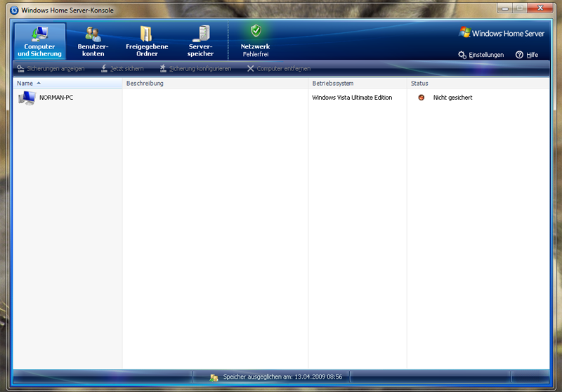Viewport: 562px width, 392px height.
Task: Click the Windows Home Server logo
Action: coord(503,33)
